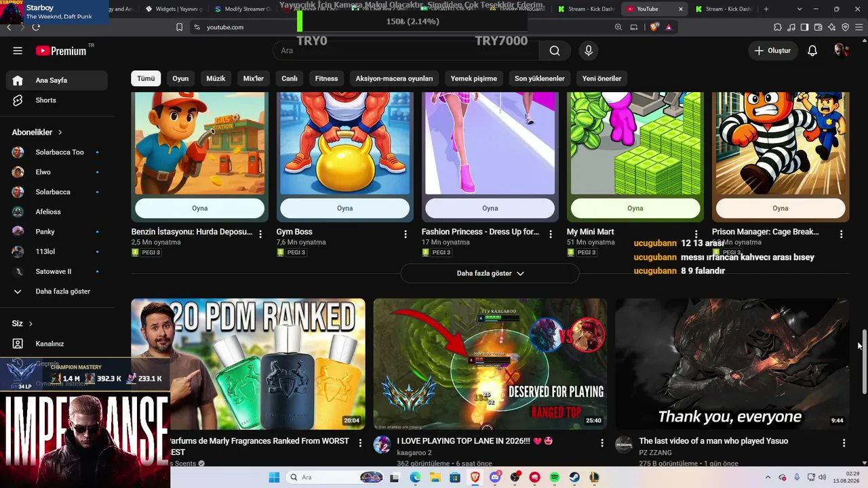
Task: Click the Oluştur create button
Action: (x=772, y=51)
